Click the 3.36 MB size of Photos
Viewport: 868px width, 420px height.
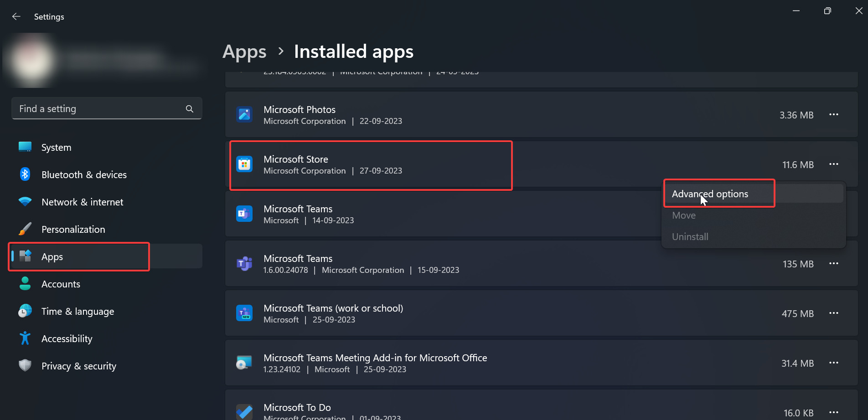(x=796, y=115)
